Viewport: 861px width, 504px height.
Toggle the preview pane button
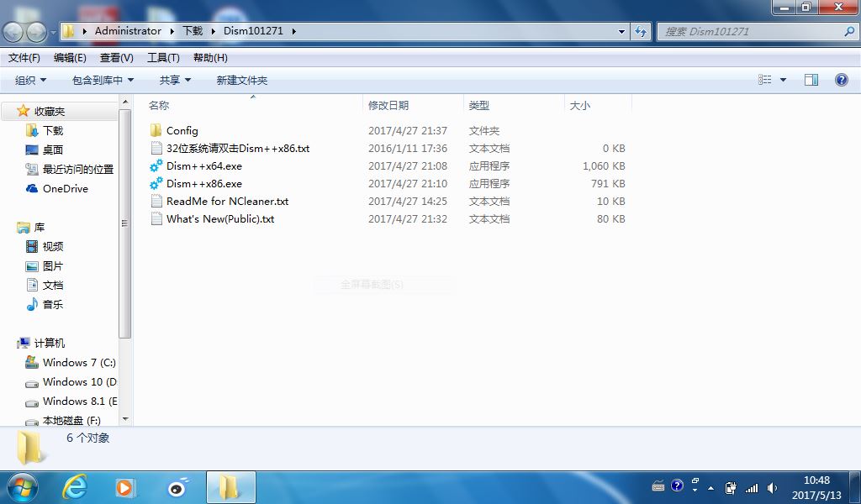coord(811,80)
